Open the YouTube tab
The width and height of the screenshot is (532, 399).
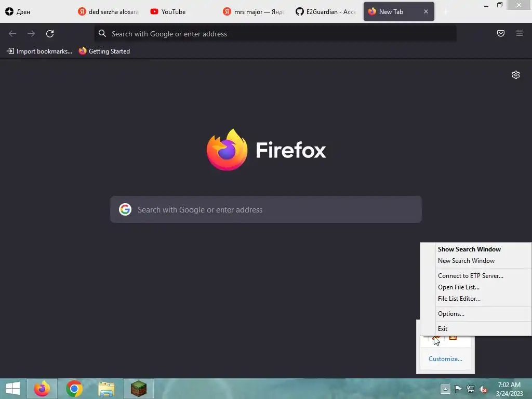(181, 11)
